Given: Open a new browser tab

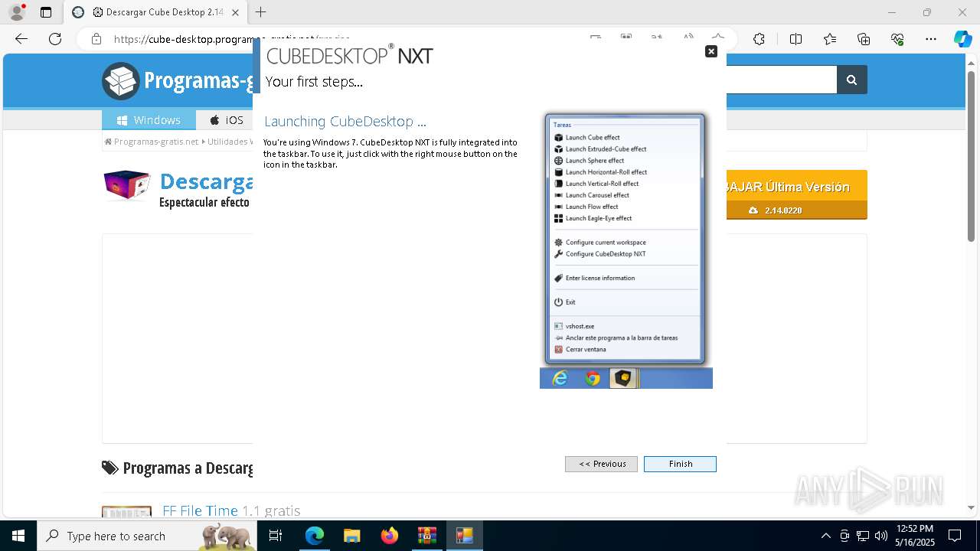Looking at the screenshot, I should [x=261, y=12].
